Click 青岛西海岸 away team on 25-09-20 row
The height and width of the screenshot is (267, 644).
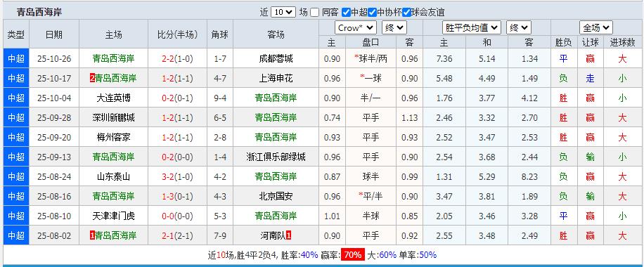[x=276, y=137]
